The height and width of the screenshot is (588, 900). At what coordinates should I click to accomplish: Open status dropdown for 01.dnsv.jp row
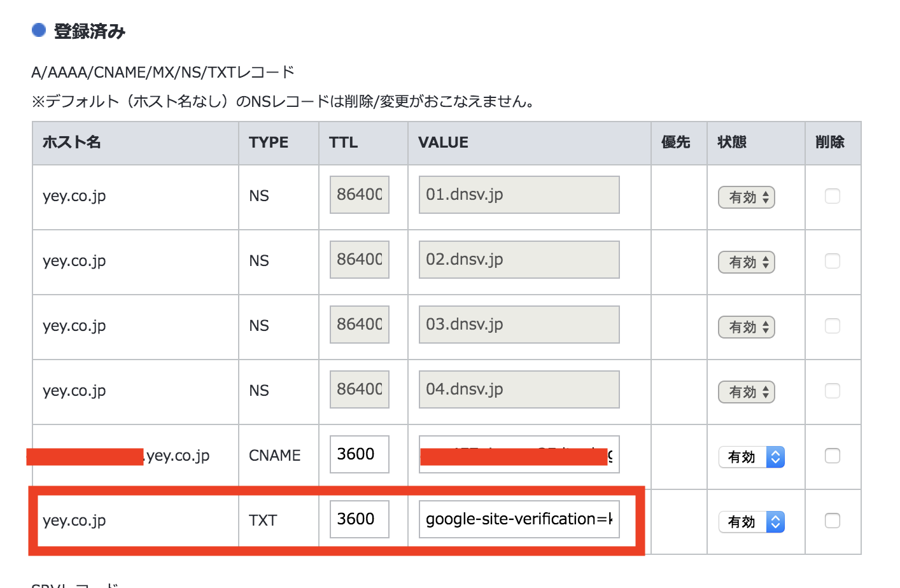747,197
